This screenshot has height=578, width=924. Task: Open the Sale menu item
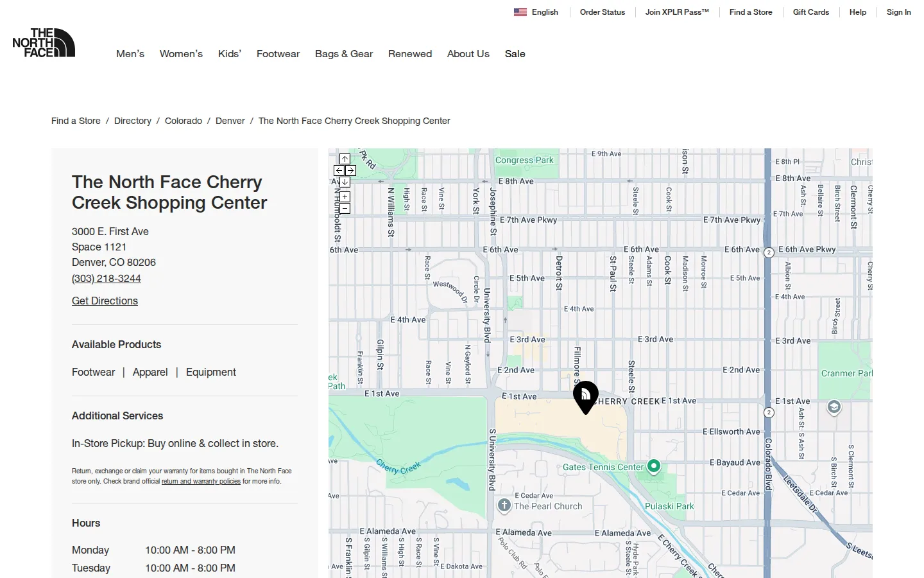click(515, 54)
